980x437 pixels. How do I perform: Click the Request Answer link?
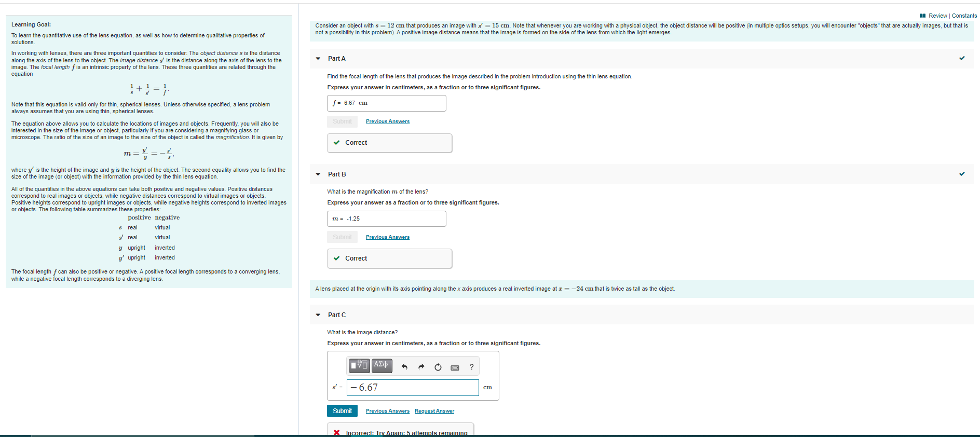point(434,411)
